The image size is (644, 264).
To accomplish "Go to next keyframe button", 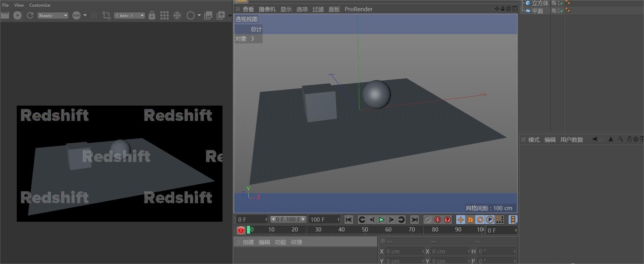I will pyautogui.click(x=401, y=220).
